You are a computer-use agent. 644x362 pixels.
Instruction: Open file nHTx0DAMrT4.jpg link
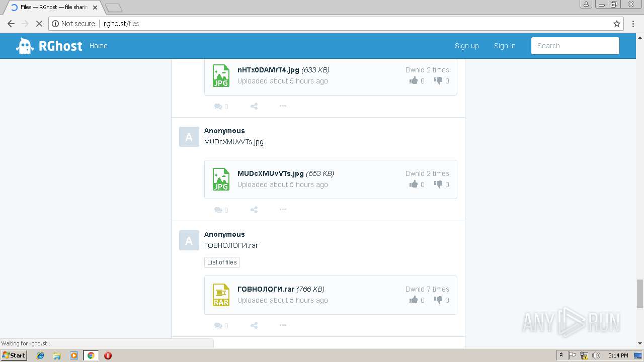268,70
